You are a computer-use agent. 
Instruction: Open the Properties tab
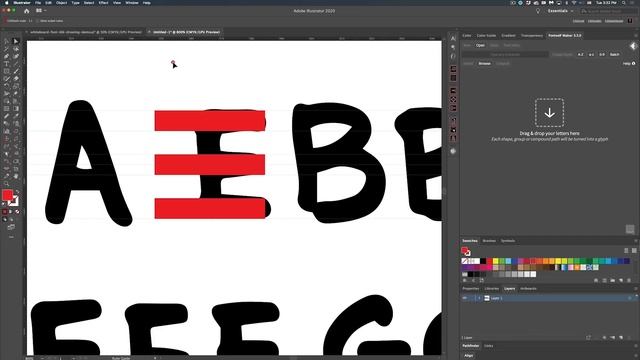click(x=471, y=289)
